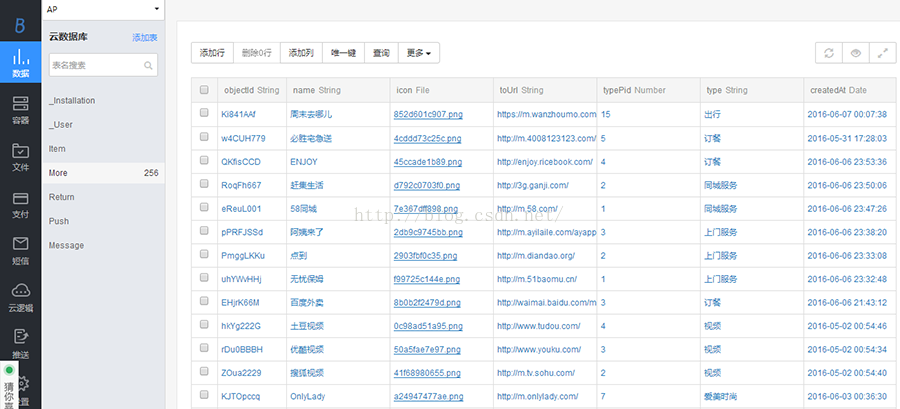Open the 推送 sidebar icon
Screen dimensions: 900x409
[x=21, y=344]
